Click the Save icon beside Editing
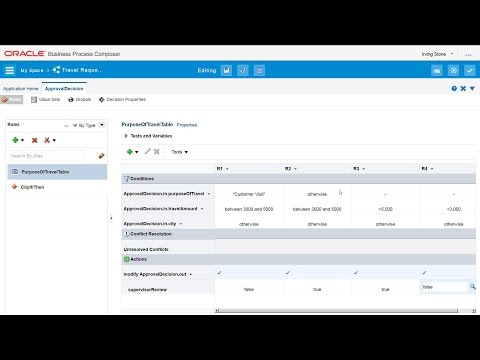This screenshot has width=480, height=360. click(x=226, y=70)
